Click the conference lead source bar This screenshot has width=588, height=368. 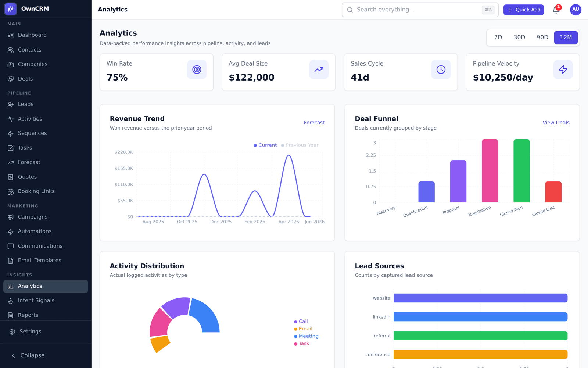coord(480,354)
